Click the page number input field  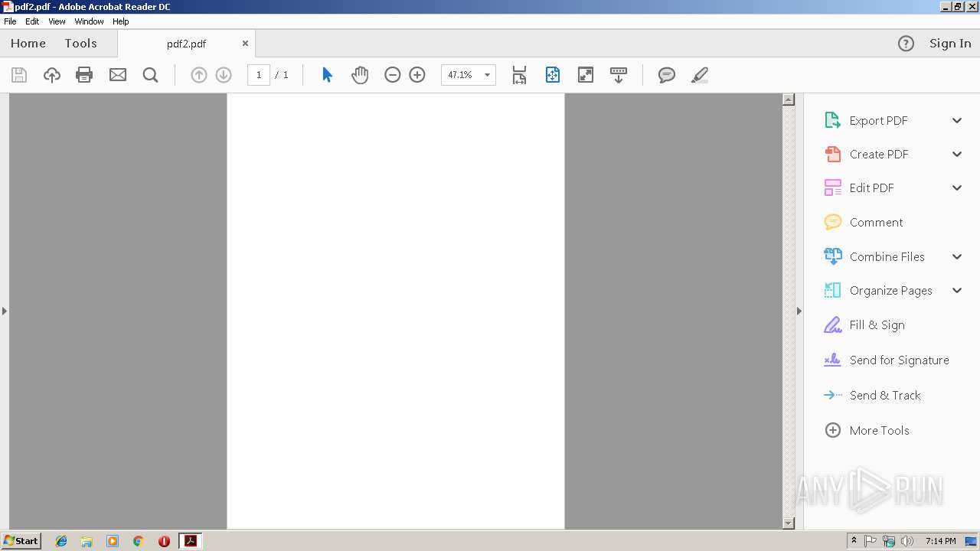point(259,75)
